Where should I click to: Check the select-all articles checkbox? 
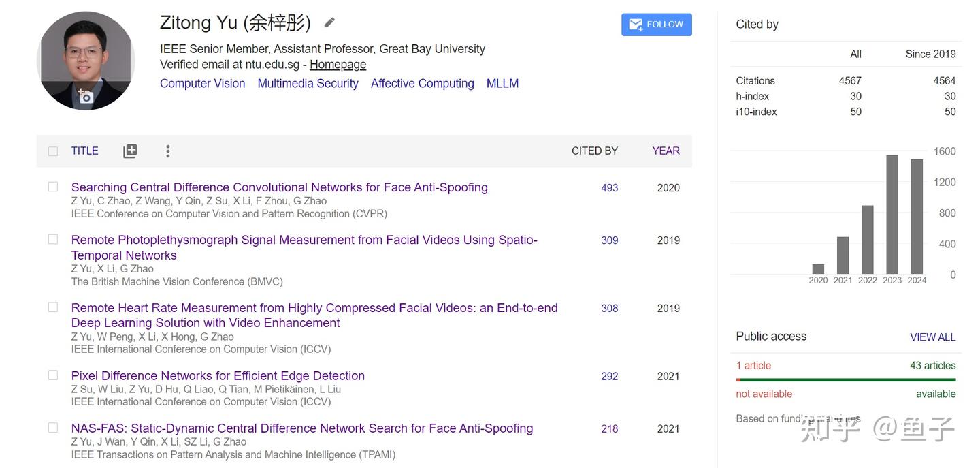tap(52, 151)
